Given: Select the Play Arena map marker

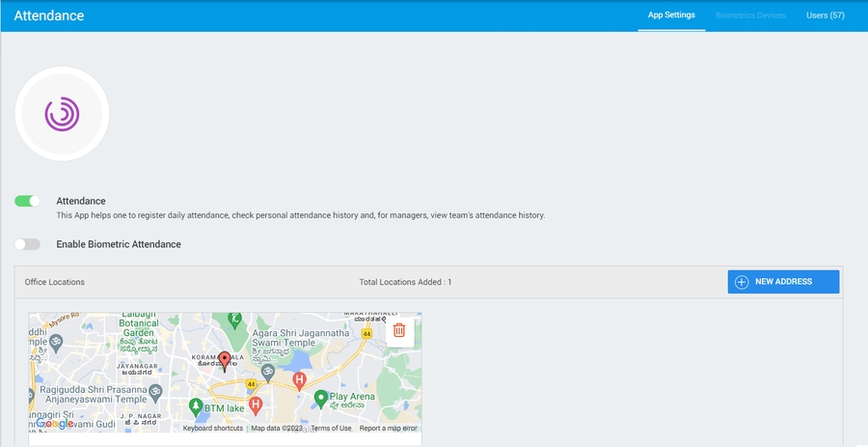Looking at the screenshot, I should point(321,398).
